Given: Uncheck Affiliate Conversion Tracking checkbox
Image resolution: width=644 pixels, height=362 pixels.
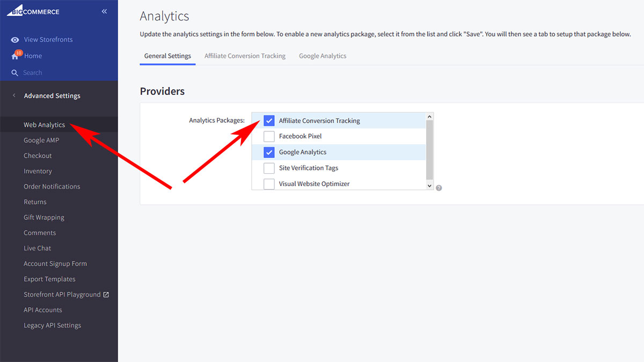Looking at the screenshot, I should click(269, 121).
